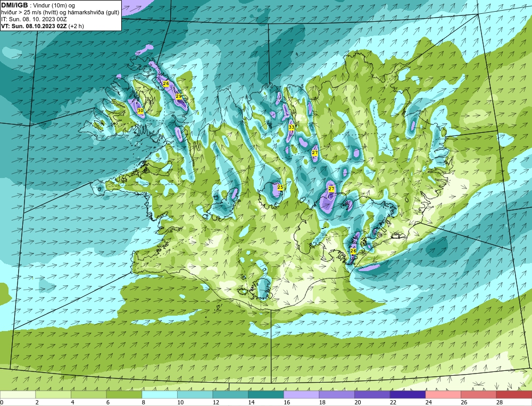Click the pale yellow 0-2 m/s scale swatch
532x406 pixels.
(18, 394)
